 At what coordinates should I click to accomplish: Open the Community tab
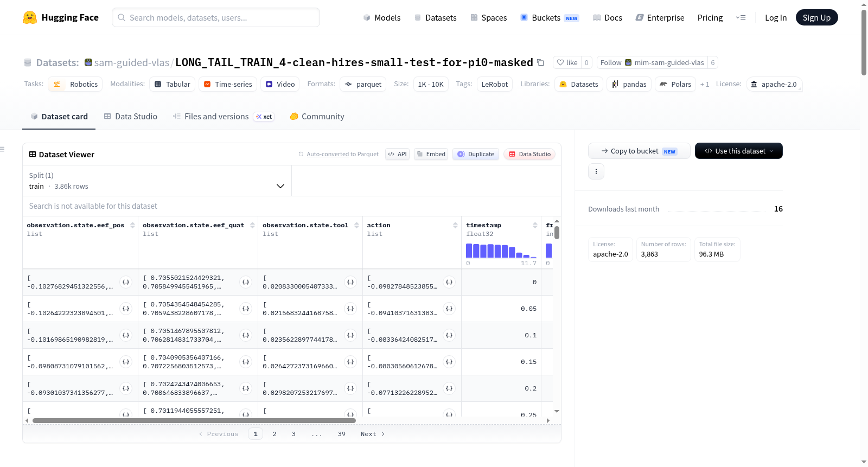pos(317,117)
